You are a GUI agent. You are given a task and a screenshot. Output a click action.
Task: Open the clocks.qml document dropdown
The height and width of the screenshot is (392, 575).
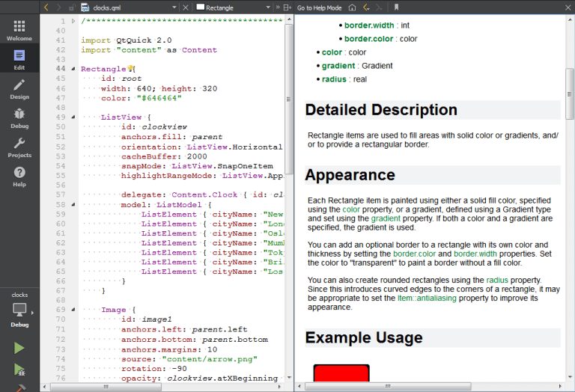[x=174, y=7]
